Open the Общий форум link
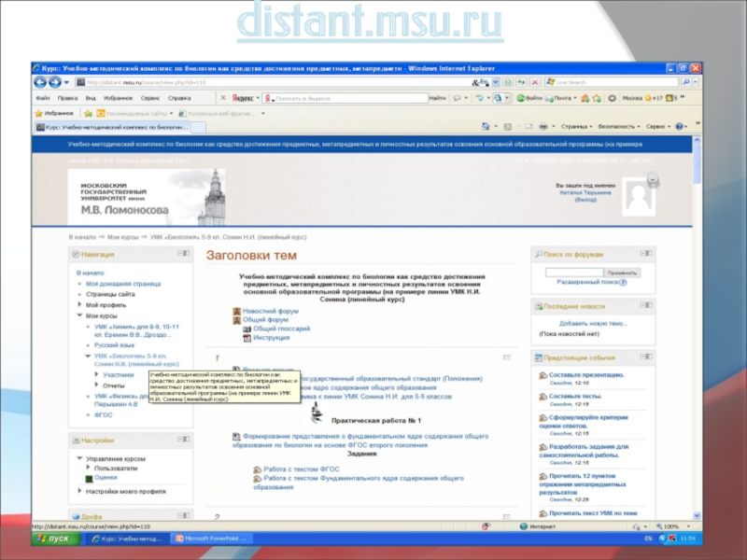The width and height of the screenshot is (747, 560). click(x=265, y=320)
